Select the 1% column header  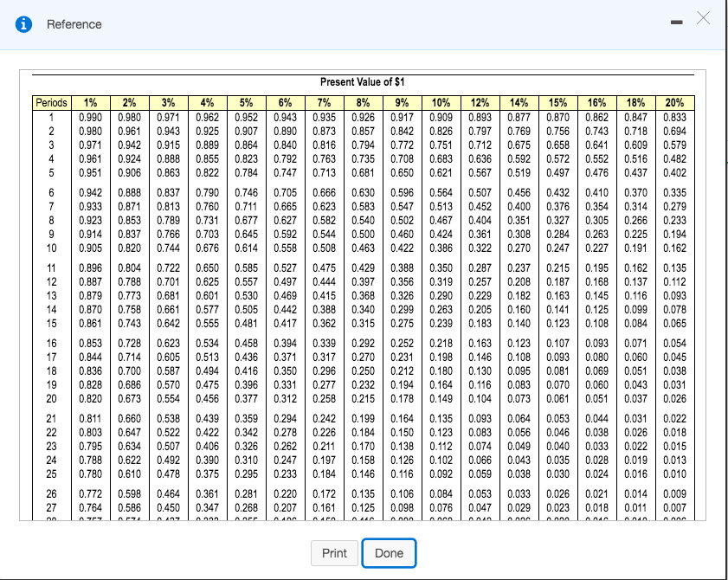pos(91,101)
